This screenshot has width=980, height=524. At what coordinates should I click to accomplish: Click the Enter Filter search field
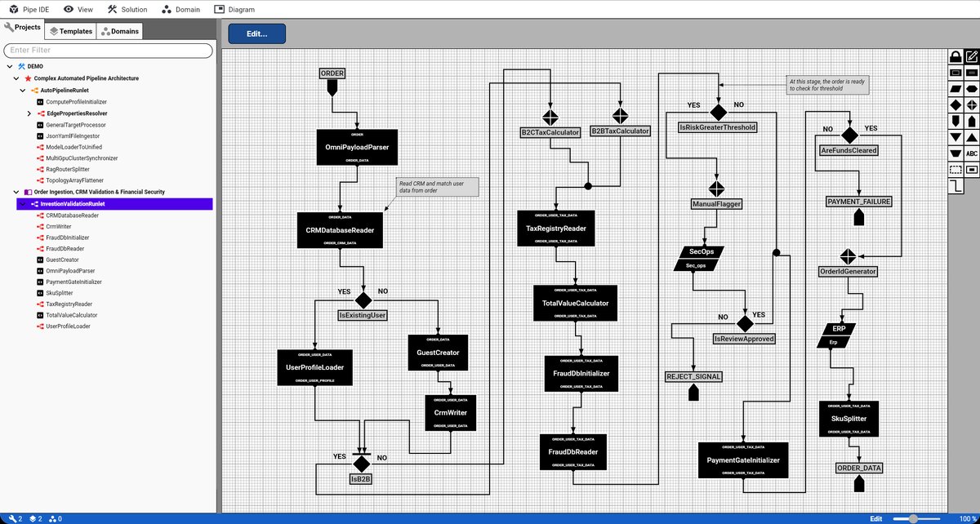pos(108,51)
